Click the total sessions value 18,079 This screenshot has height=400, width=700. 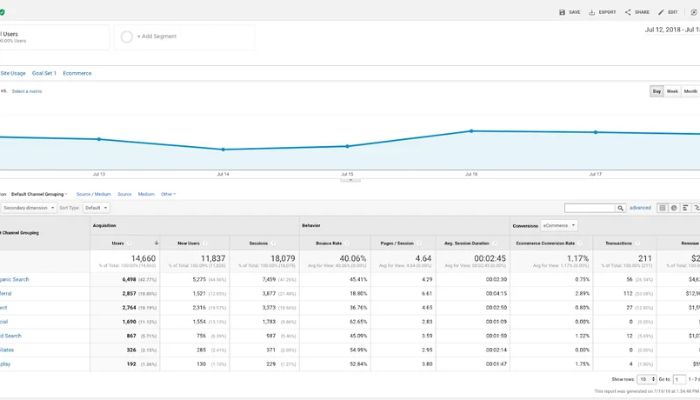283,258
